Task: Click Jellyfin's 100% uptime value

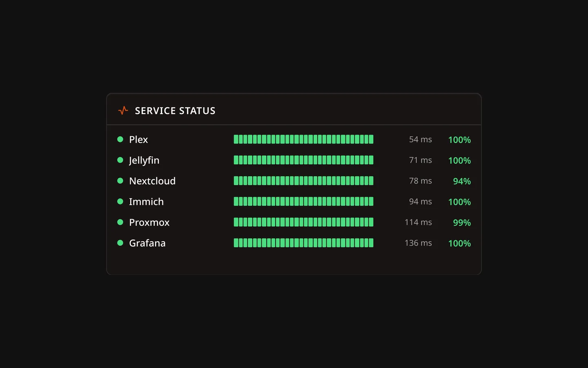Action: tap(459, 161)
